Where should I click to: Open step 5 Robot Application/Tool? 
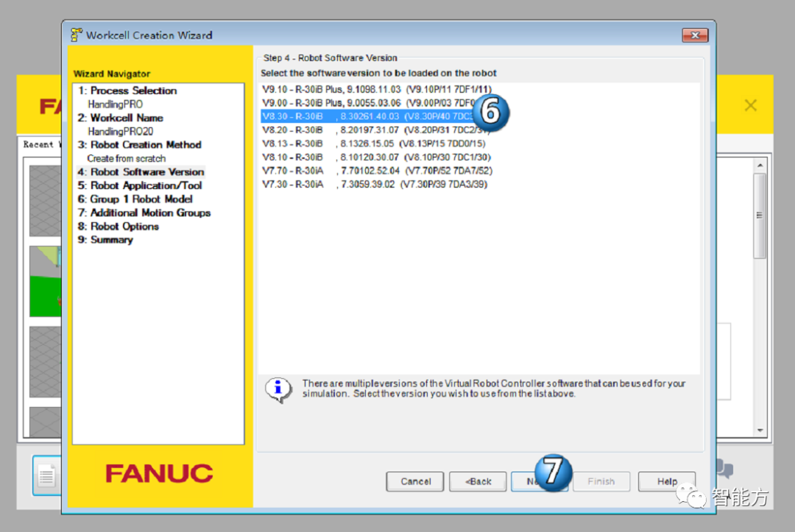pyautogui.click(x=140, y=186)
